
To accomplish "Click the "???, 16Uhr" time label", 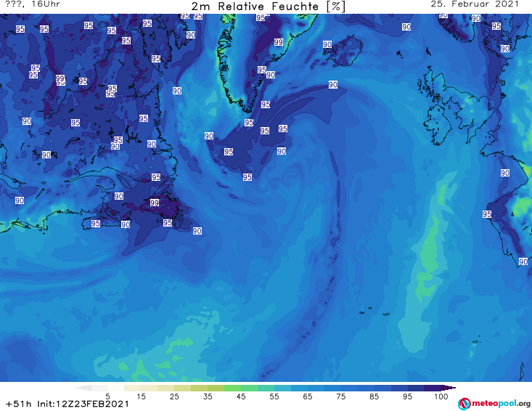I will click(x=33, y=4).
